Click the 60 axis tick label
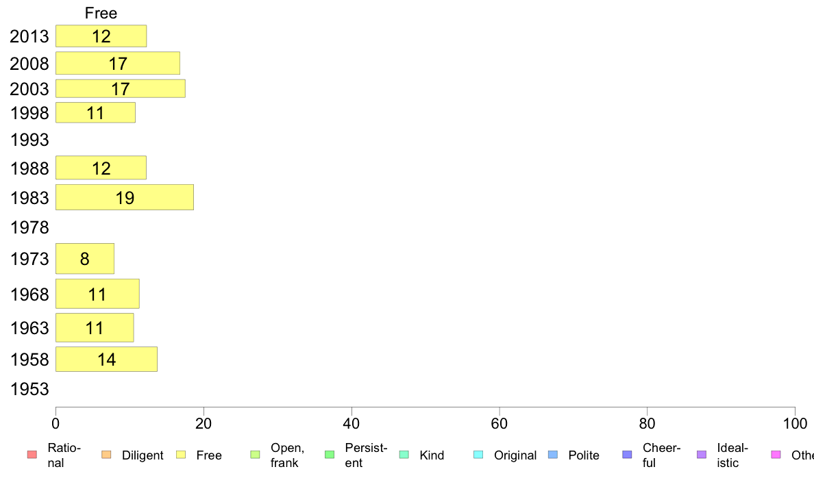The width and height of the screenshot is (814, 504). point(499,424)
